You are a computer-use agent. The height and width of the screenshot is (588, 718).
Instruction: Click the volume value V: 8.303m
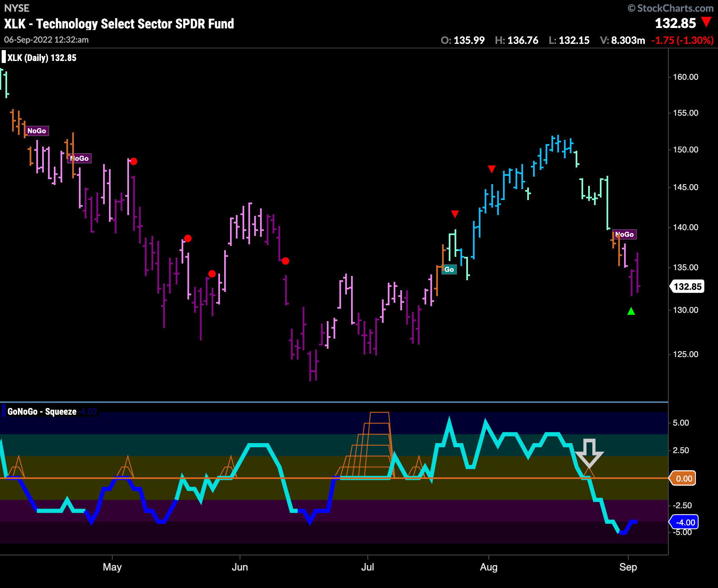pos(622,40)
